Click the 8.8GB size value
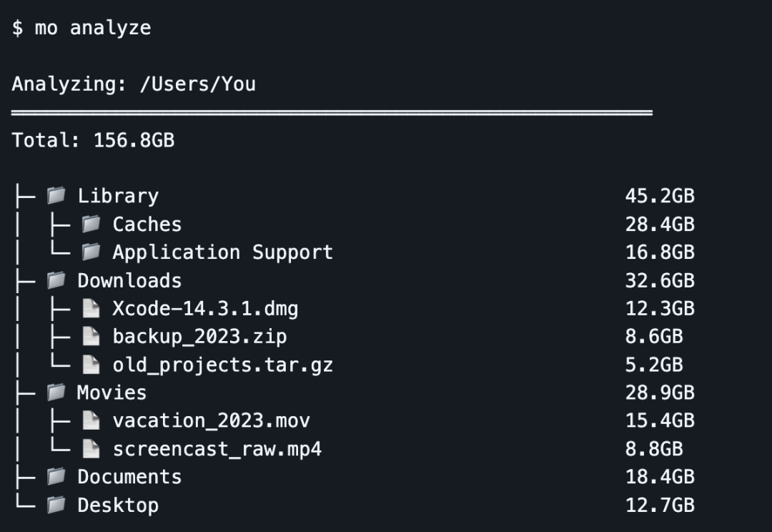Image resolution: width=772 pixels, height=532 pixels. (x=654, y=449)
